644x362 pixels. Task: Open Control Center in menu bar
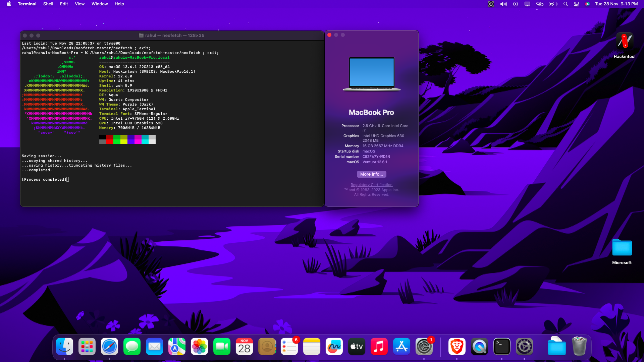(577, 4)
